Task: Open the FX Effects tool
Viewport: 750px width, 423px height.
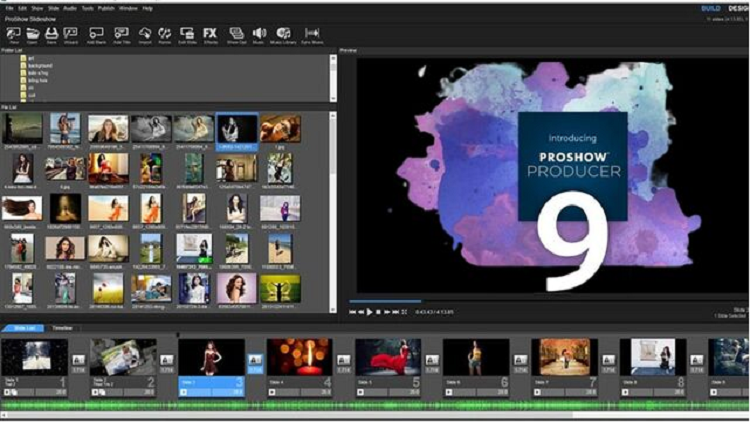Action: 210,35
